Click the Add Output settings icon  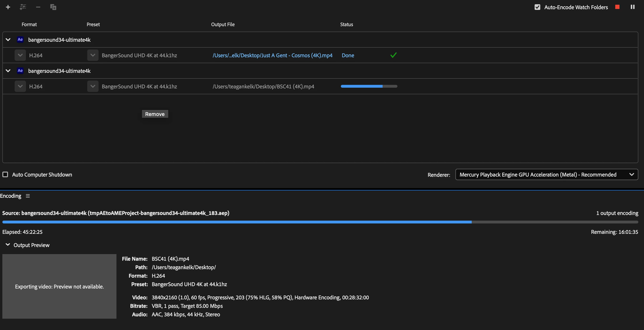coord(23,7)
